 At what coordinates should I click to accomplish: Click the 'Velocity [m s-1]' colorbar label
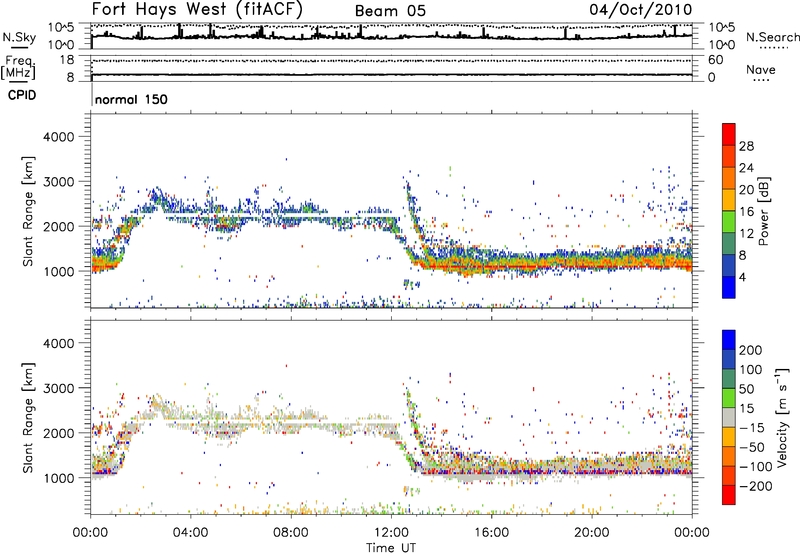782,417
